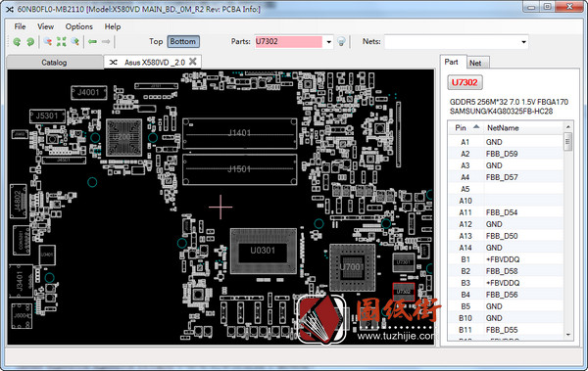Rotate the board view clockwise
The height and width of the screenshot is (371, 588).
pyautogui.click(x=30, y=41)
